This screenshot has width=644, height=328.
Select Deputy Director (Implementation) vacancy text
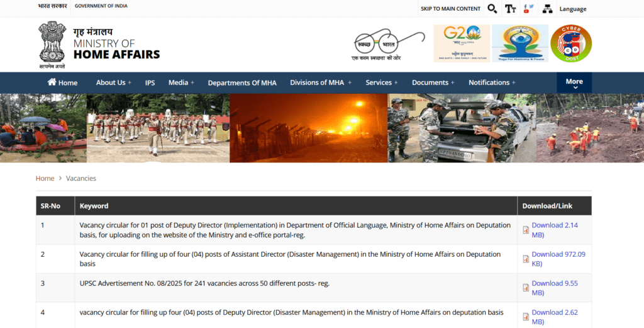point(295,230)
